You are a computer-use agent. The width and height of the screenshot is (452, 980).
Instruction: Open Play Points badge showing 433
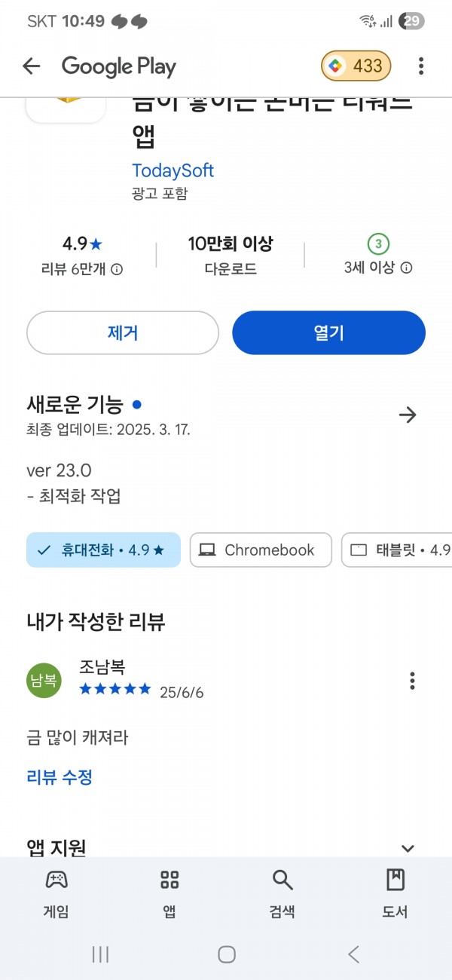[356, 66]
